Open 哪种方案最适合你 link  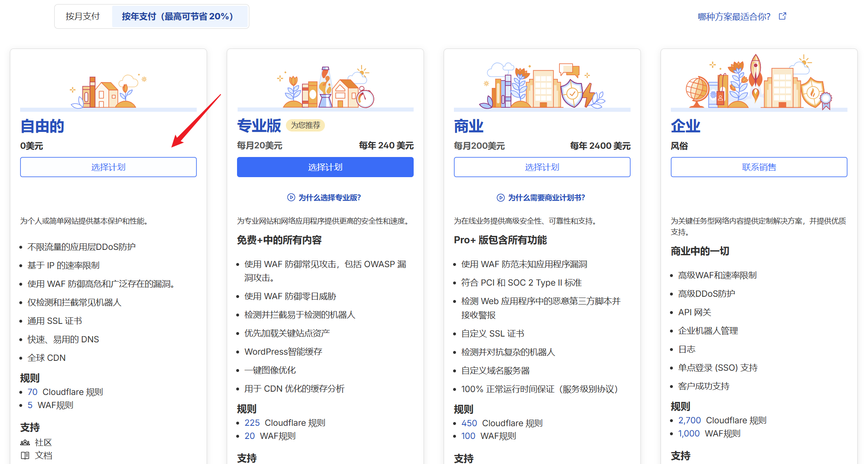tap(734, 16)
